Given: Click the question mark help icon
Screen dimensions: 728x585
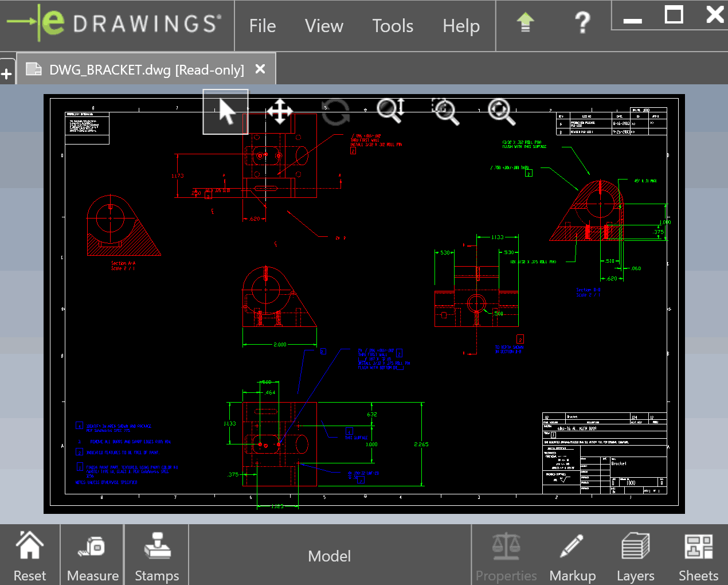Looking at the screenshot, I should 582,24.
